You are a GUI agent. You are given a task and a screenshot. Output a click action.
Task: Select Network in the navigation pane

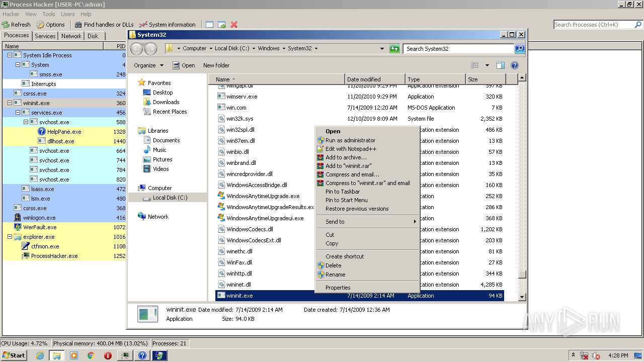coord(158,217)
